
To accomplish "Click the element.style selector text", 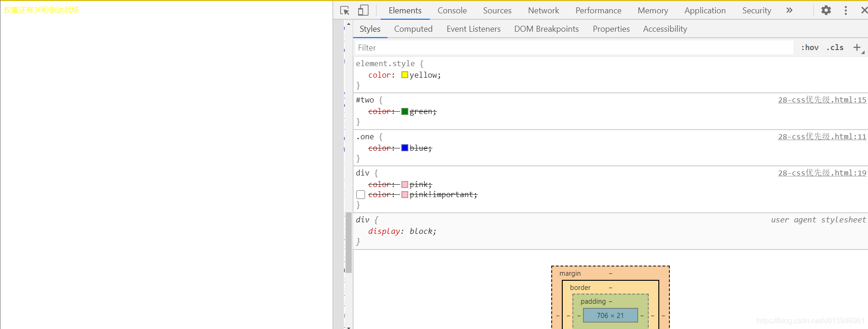I will (x=385, y=63).
